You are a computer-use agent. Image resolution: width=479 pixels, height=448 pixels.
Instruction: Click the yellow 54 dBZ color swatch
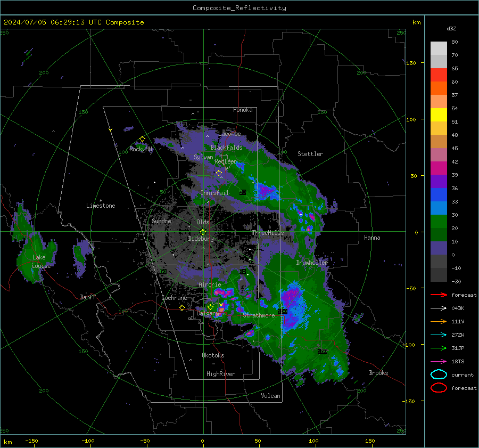click(439, 115)
